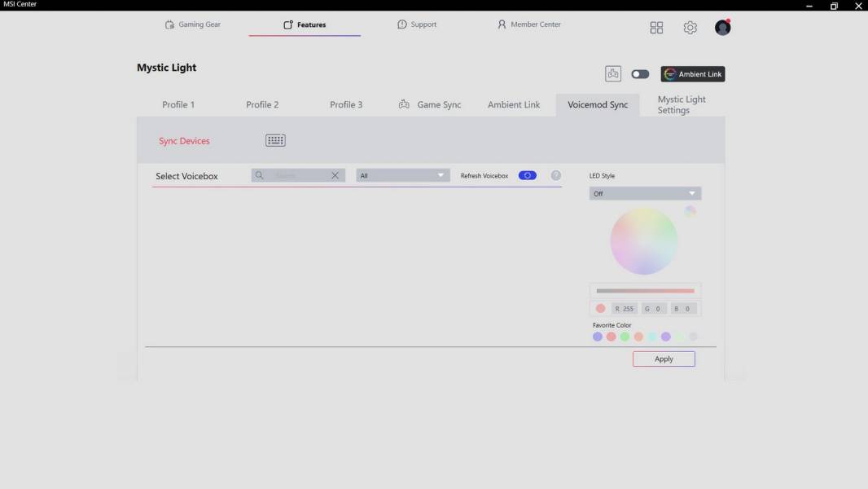Image resolution: width=868 pixels, height=489 pixels.
Task: Select the Profile 2 tab
Action: click(x=262, y=104)
